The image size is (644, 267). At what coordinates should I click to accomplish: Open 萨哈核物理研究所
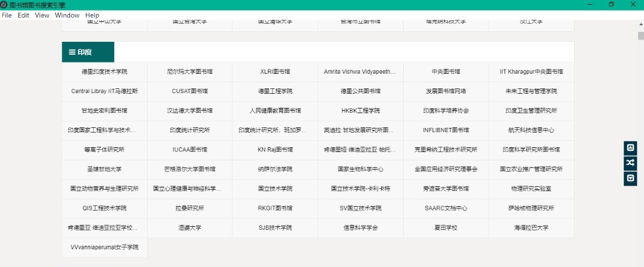click(x=531, y=208)
